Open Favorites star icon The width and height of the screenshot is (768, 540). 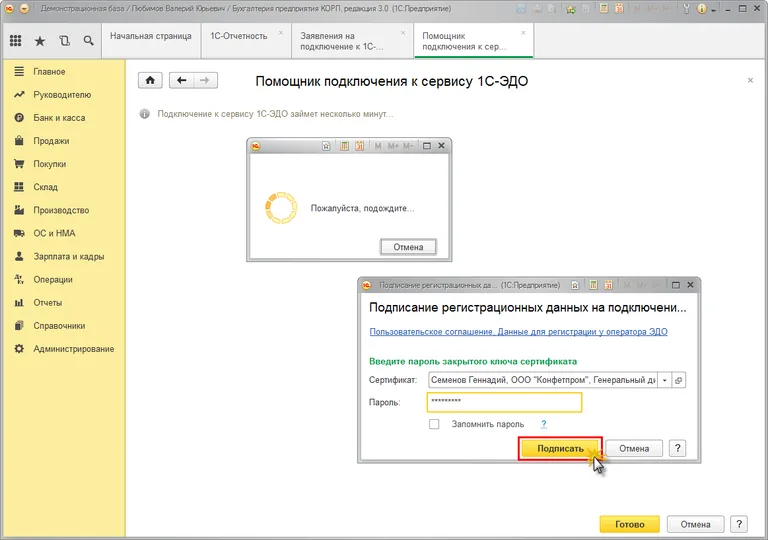(x=40, y=41)
